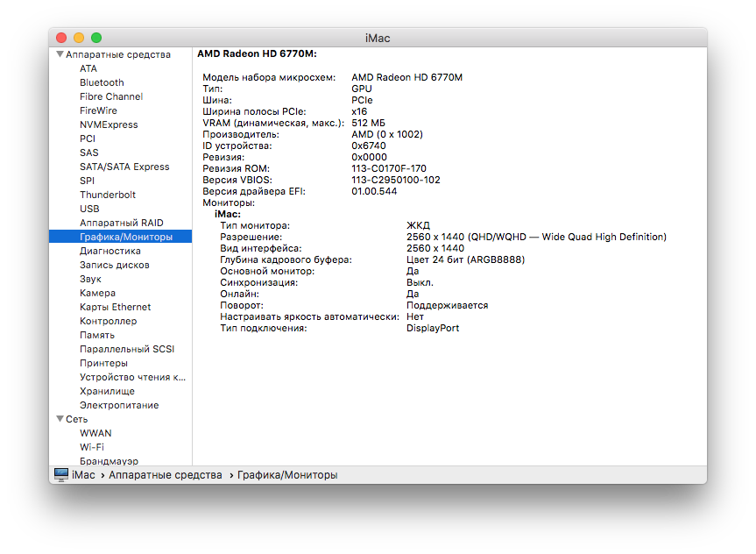
Task: Click Графика/Мониторы in the path bar
Action: point(287,475)
